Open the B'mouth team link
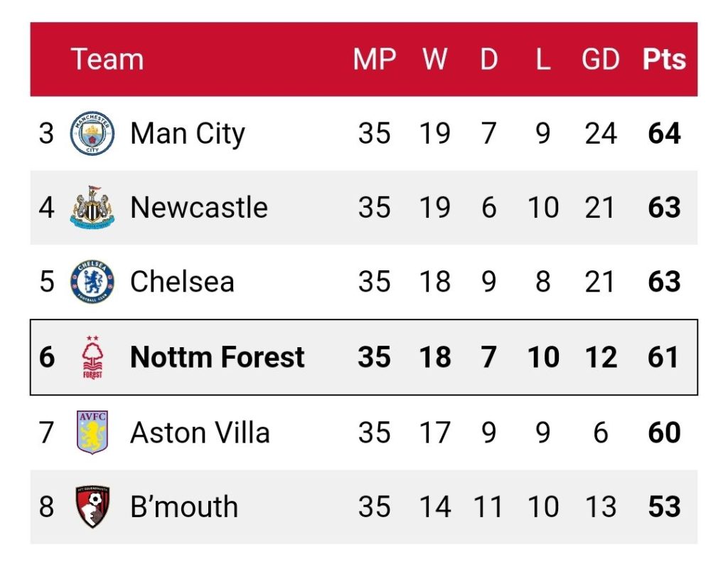The height and width of the screenshot is (567, 728). tap(184, 507)
